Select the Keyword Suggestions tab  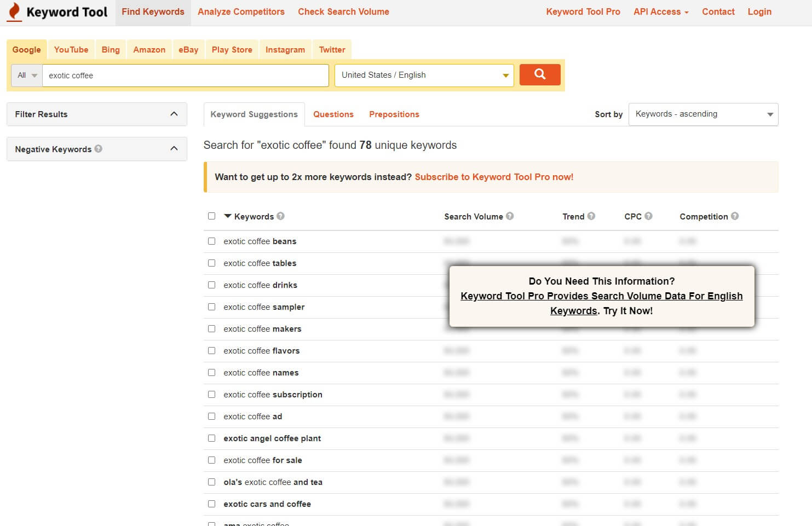[254, 114]
